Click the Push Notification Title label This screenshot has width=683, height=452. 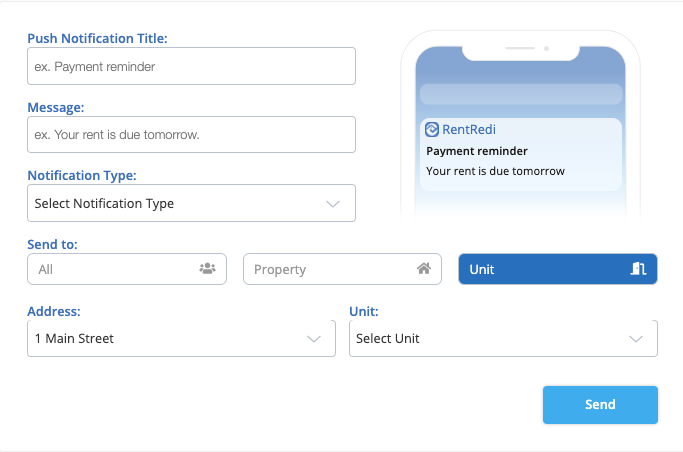pos(97,39)
